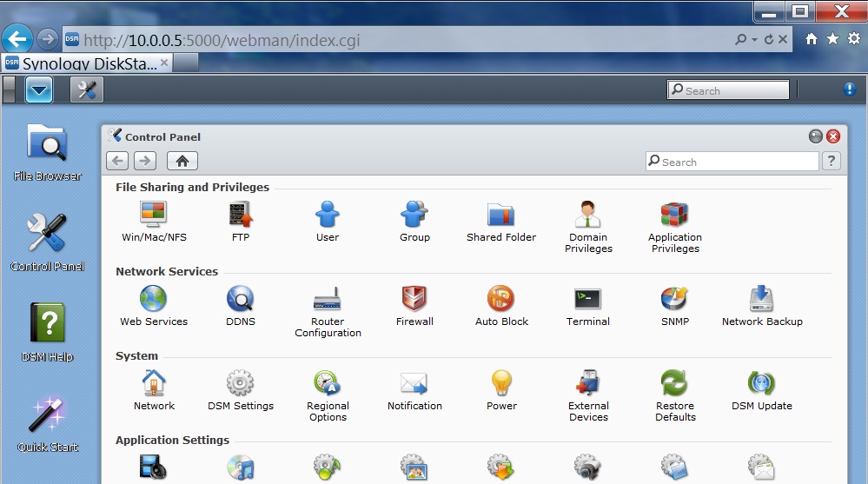Toggle the DSM show desktop button
Viewport: 868px width, 484px height.
tap(9, 90)
